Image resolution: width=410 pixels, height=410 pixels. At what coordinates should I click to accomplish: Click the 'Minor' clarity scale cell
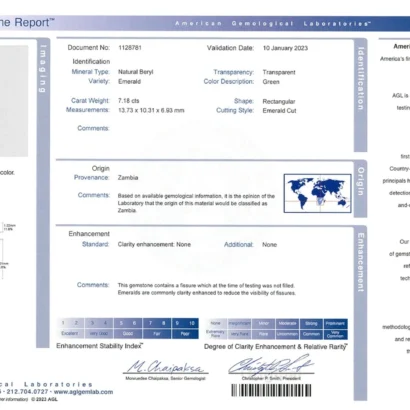[263, 323]
